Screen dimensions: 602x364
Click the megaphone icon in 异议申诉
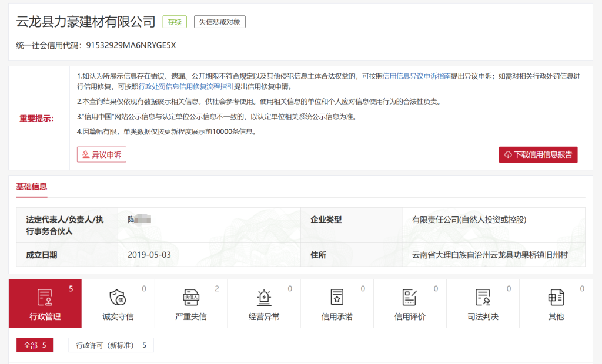click(85, 154)
